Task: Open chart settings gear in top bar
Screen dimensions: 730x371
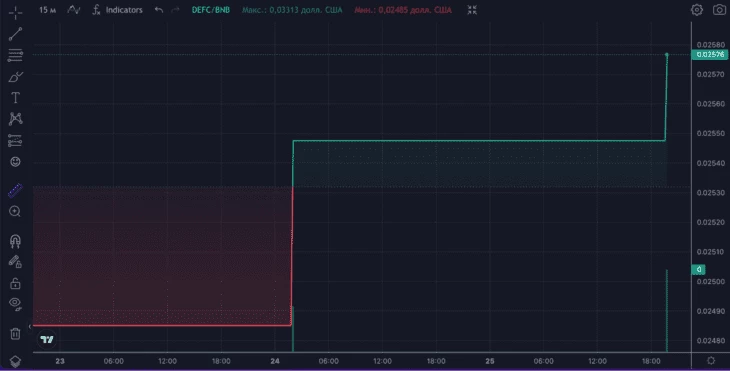Action: click(x=696, y=10)
